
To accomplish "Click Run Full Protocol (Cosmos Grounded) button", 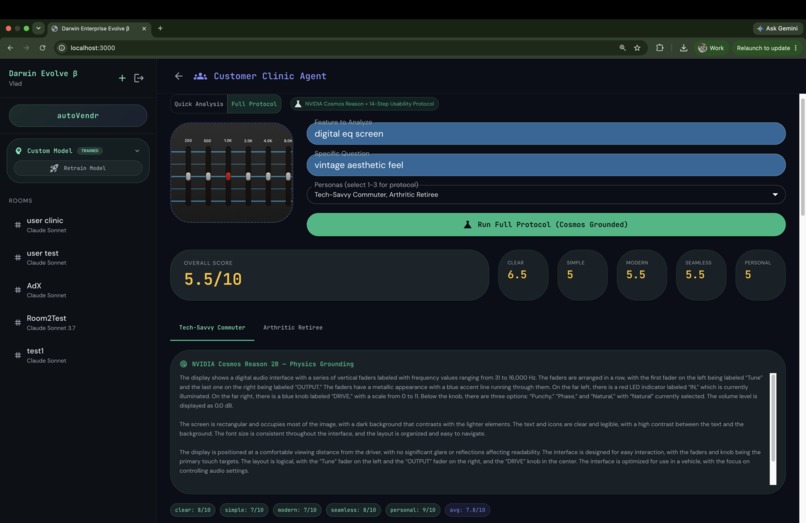I will coord(546,225).
